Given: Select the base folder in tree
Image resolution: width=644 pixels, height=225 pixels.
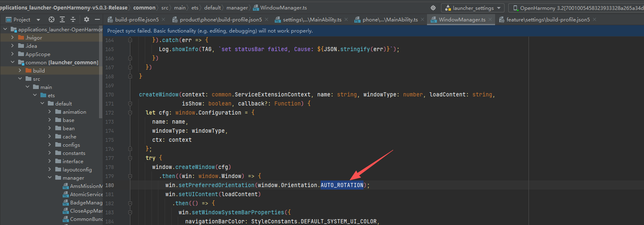Looking at the screenshot, I should click(x=68, y=120).
